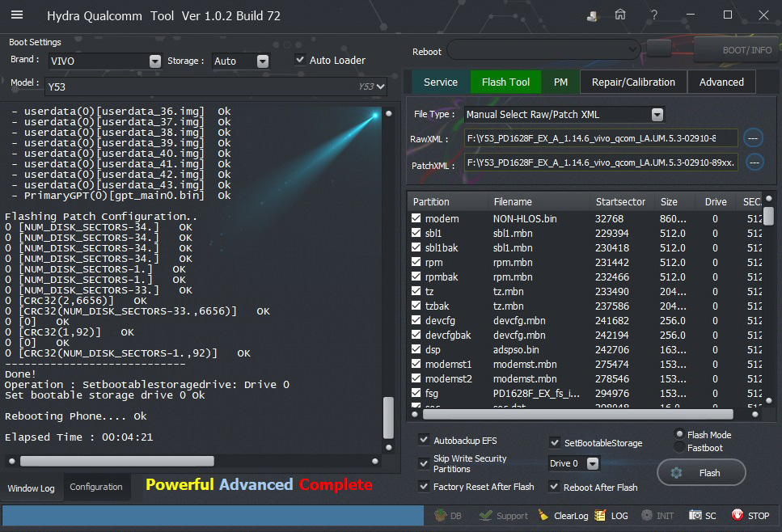Open the Brand dropdown
The width and height of the screenshot is (782, 532).
click(155, 61)
